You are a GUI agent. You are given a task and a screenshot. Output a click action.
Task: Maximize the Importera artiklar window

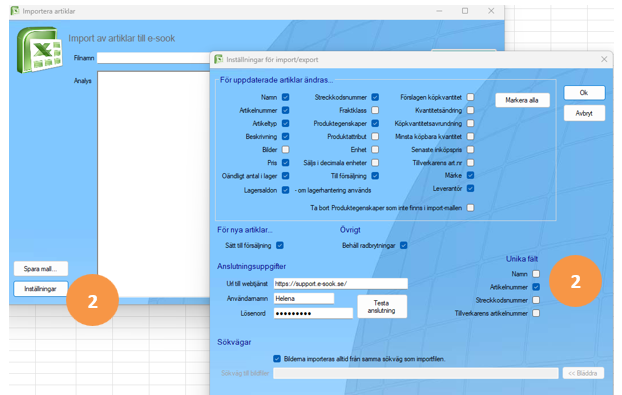point(465,11)
